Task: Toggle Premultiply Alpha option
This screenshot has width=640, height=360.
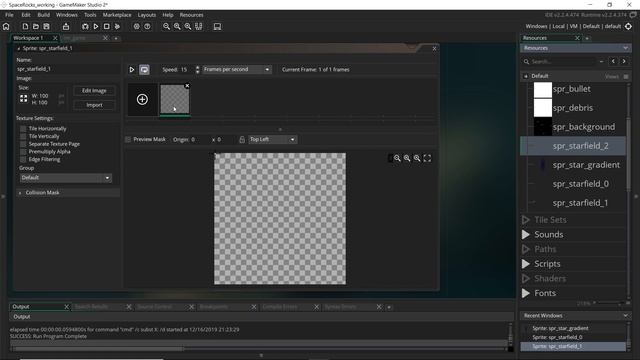Action: pos(23,151)
